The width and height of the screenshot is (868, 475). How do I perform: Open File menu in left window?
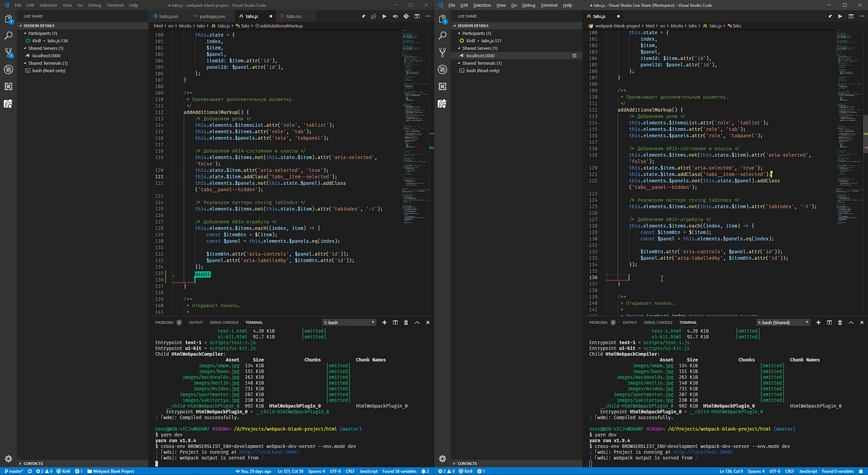(19, 5)
